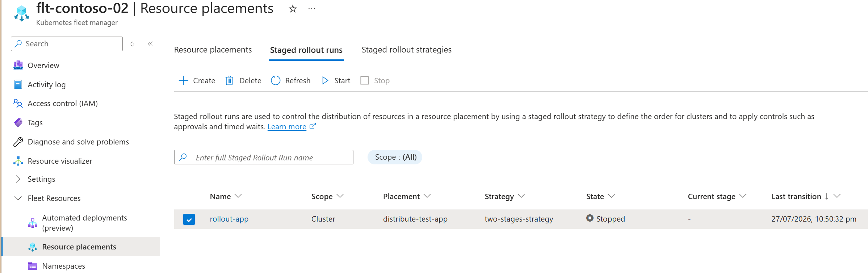Click the sidebar Search box
The width and height of the screenshot is (868, 273).
[67, 44]
